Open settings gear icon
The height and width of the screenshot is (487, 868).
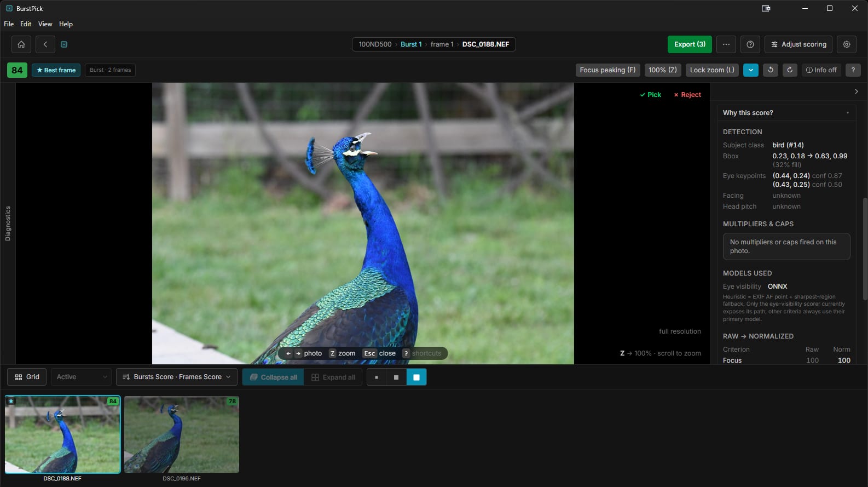click(x=847, y=44)
